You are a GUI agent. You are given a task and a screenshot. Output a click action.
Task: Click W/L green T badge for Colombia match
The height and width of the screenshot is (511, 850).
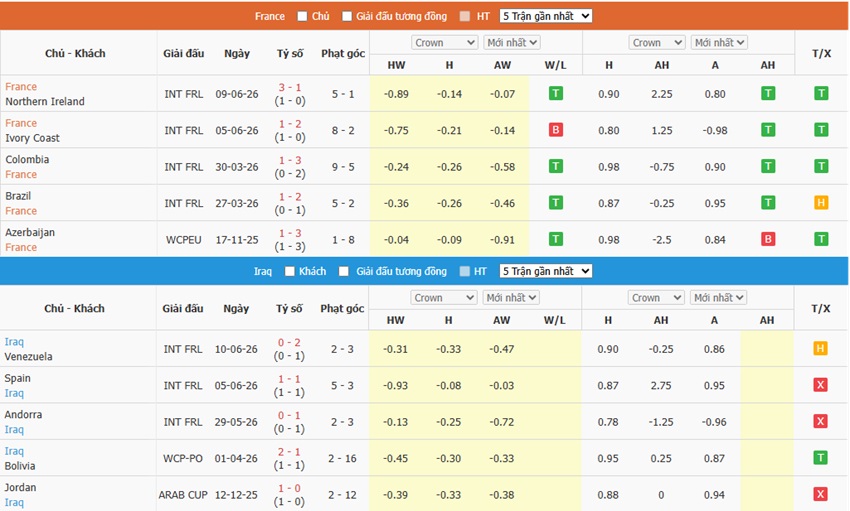pyautogui.click(x=556, y=166)
